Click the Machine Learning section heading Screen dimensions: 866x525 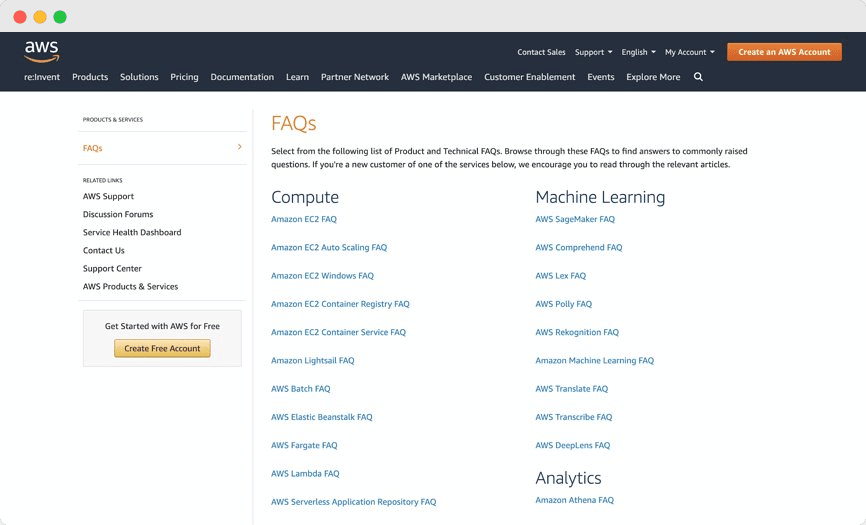click(x=600, y=197)
